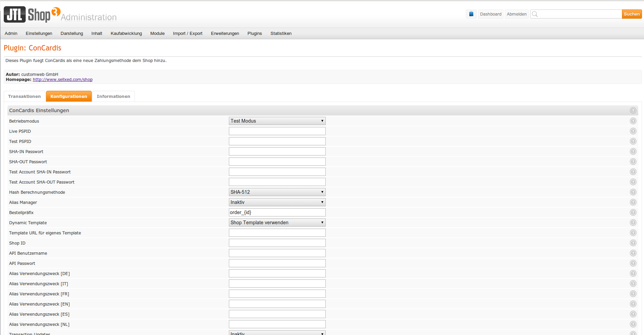Viewport: 644px width, 335px height.
Task: Click the orange Suchen button
Action: pos(631,14)
